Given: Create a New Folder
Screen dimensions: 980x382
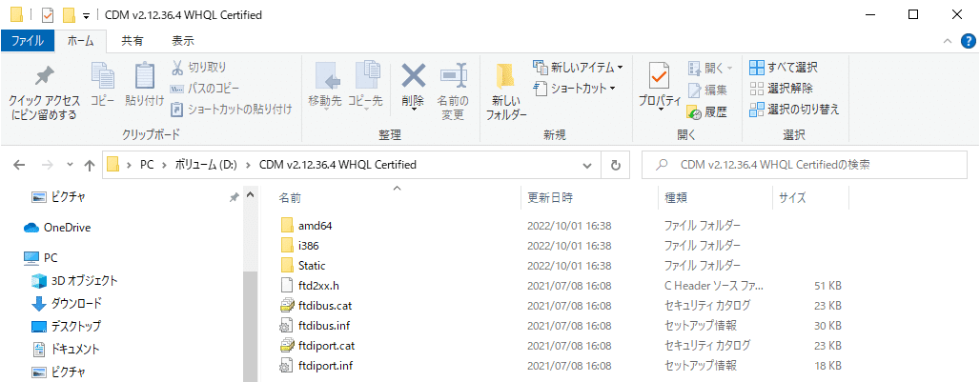Looking at the screenshot, I should pyautogui.click(x=507, y=91).
